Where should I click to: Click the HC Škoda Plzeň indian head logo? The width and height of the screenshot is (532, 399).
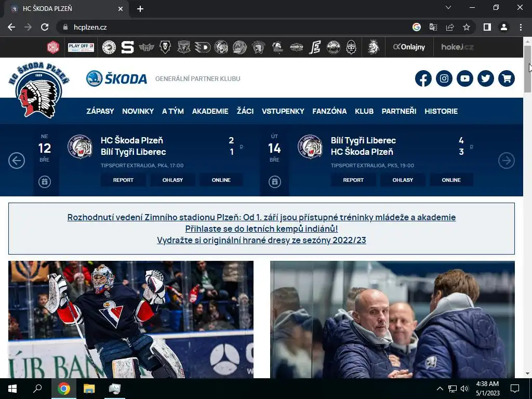[38, 90]
